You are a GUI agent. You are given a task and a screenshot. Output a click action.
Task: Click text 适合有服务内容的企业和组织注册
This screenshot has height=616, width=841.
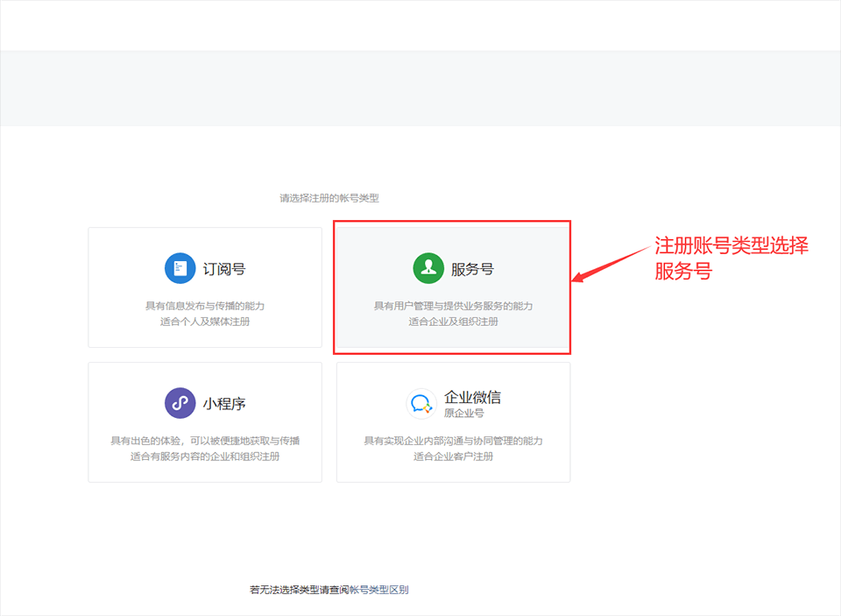205,457
